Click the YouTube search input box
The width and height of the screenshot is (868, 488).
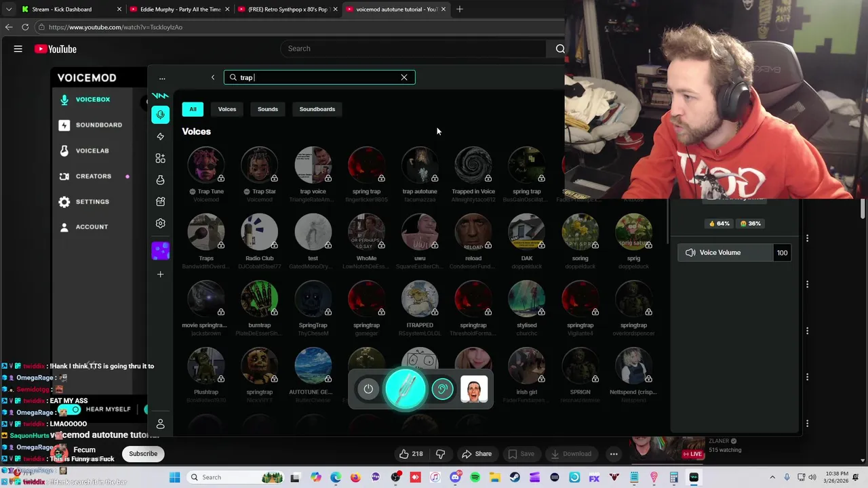click(x=413, y=49)
